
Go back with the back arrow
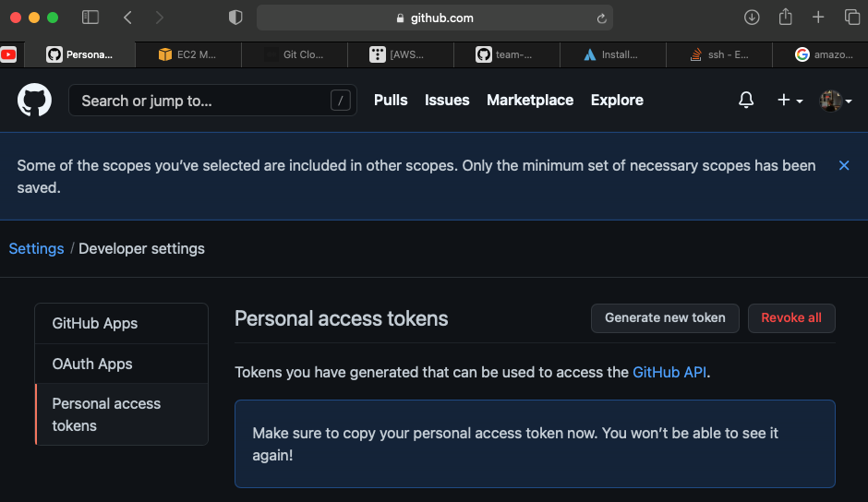click(127, 18)
